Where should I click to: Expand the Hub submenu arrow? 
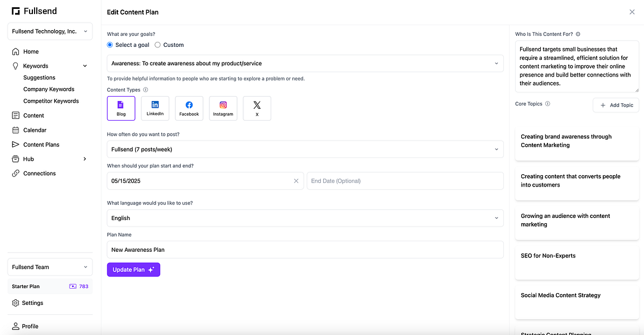85,159
